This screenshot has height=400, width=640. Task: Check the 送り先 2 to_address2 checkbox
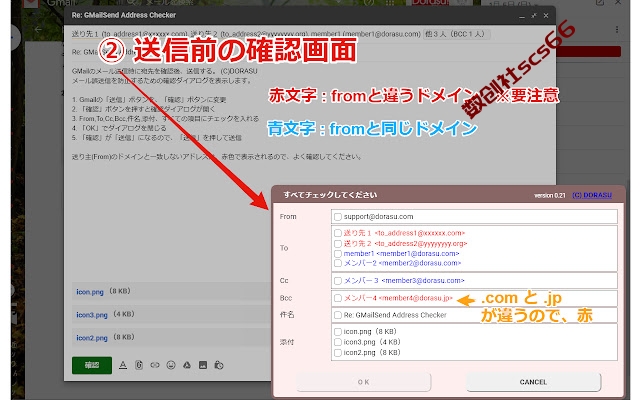338,244
